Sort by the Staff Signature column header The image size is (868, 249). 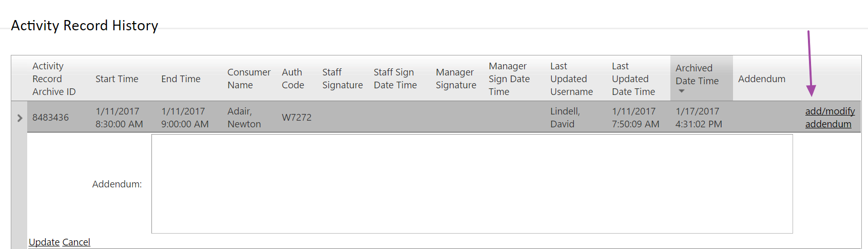pos(342,79)
